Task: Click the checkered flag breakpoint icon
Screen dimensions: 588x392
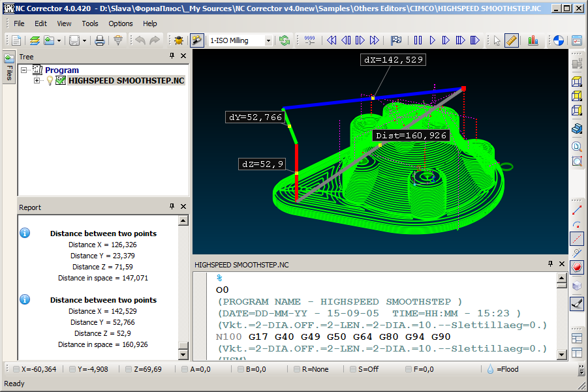Action: point(396,40)
